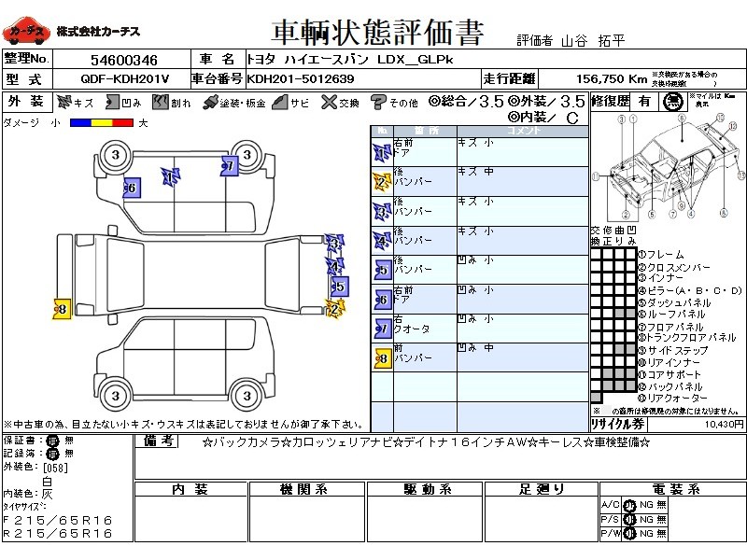The image size is (747, 560).
Task: Click the 機関系 section header
Action: pos(303,489)
